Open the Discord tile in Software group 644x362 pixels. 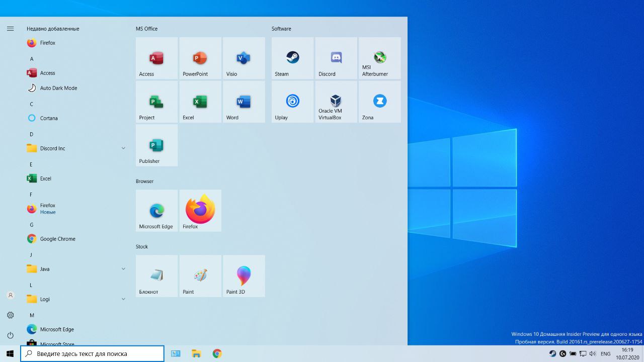[x=336, y=58]
